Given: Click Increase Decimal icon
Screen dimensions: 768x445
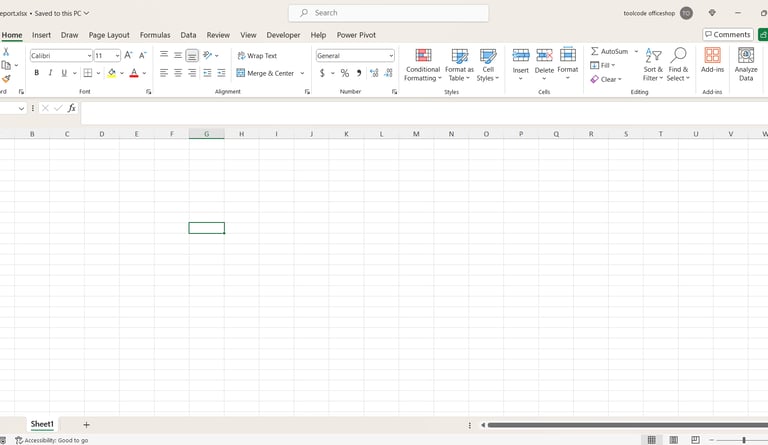Looking at the screenshot, I should click(374, 73).
